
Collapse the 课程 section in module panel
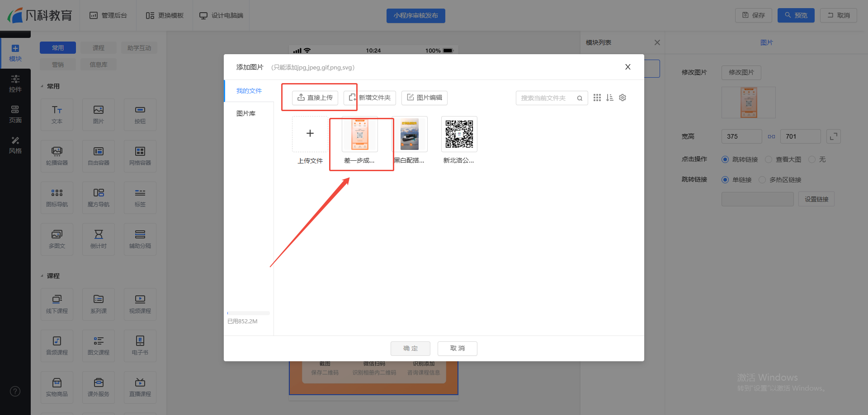tap(42, 276)
